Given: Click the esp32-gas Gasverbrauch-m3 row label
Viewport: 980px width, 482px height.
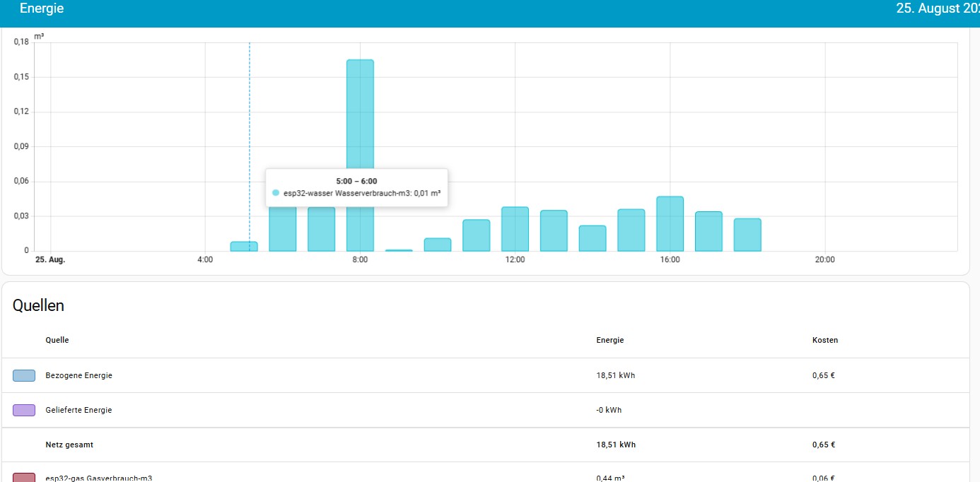Looking at the screenshot, I should coord(98,478).
